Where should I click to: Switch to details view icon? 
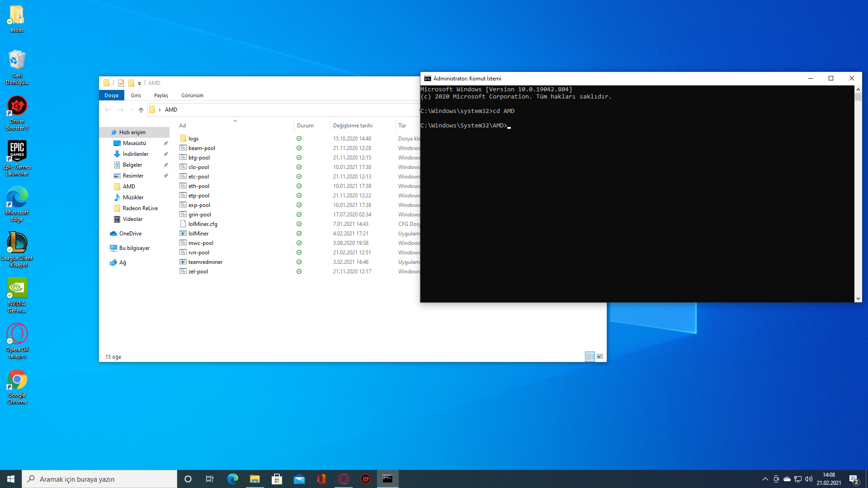[590, 357]
